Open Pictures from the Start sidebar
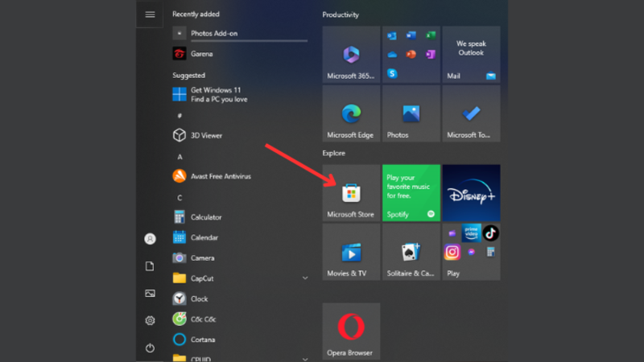Screen dimensions: 644x362 pos(150,294)
